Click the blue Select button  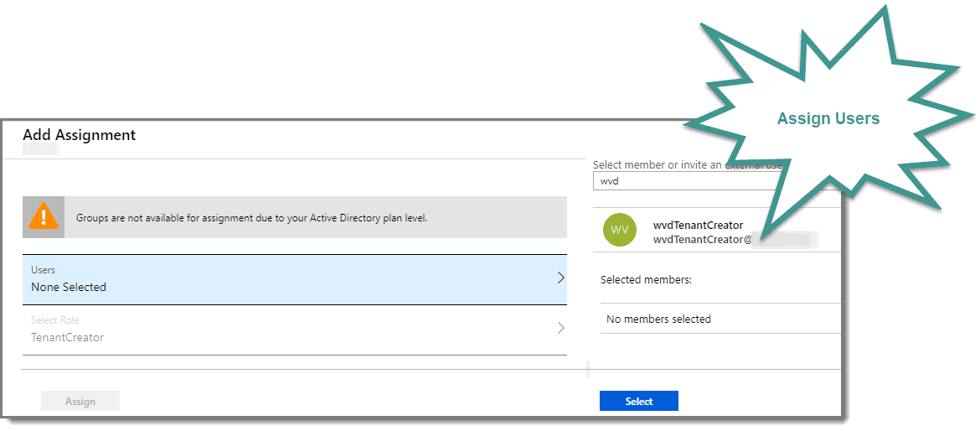point(639,401)
